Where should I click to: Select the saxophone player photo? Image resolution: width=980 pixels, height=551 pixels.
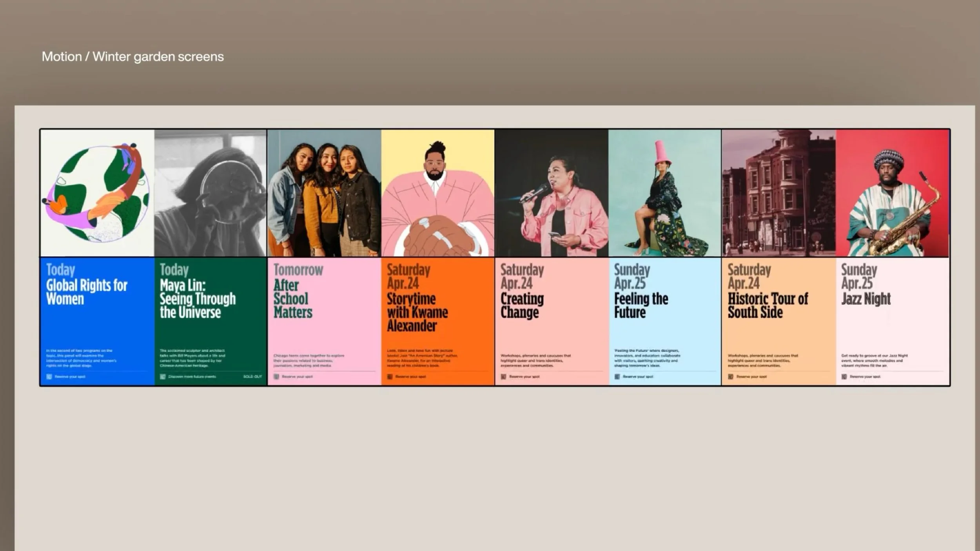[893, 193]
